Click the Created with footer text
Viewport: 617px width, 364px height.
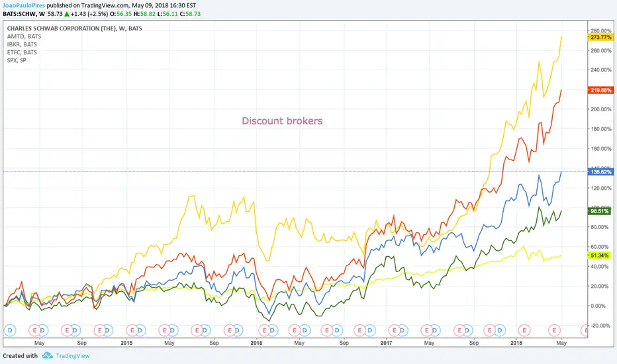click(20, 356)
